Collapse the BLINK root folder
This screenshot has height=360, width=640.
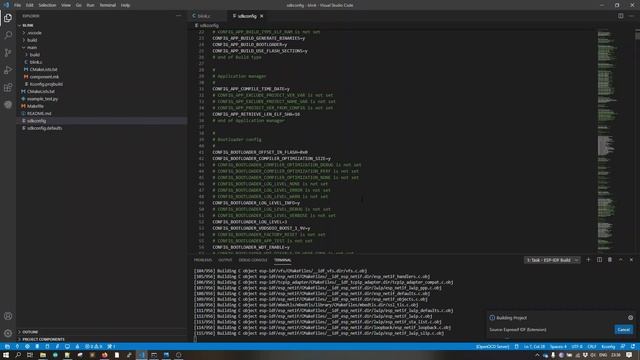102,25
